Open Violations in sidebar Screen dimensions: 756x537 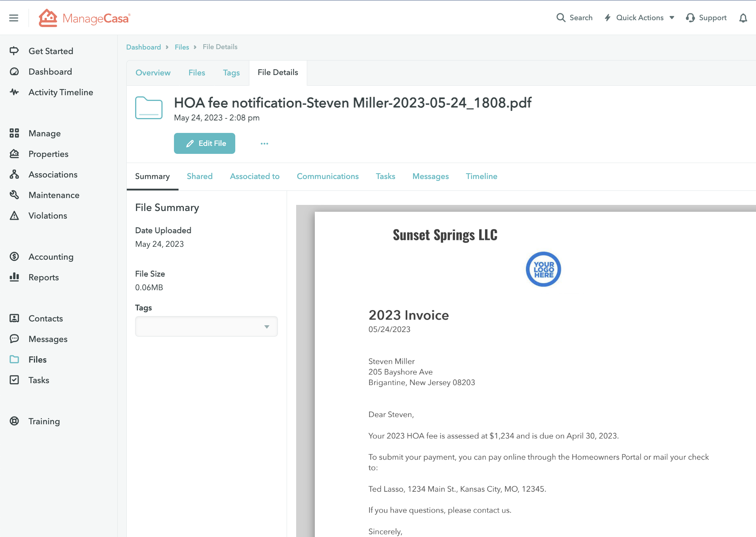point(48,216)
